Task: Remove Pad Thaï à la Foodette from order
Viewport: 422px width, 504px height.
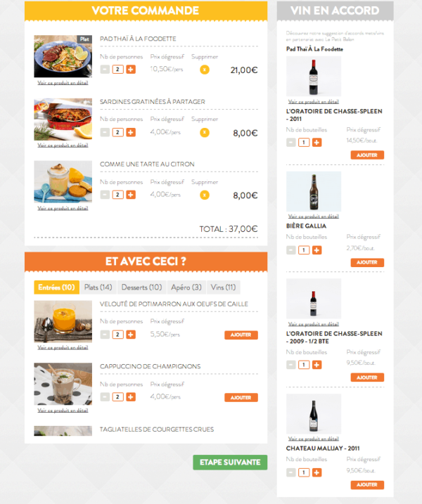Action: (205, 70)
